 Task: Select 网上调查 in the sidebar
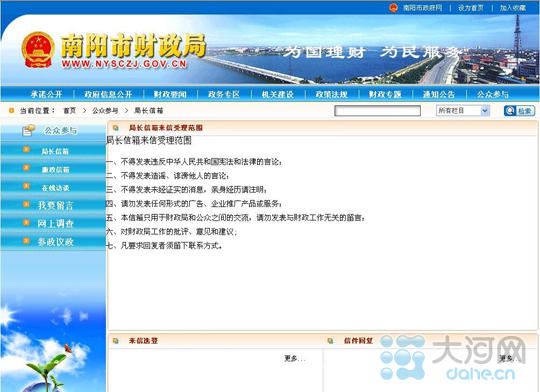55,224
